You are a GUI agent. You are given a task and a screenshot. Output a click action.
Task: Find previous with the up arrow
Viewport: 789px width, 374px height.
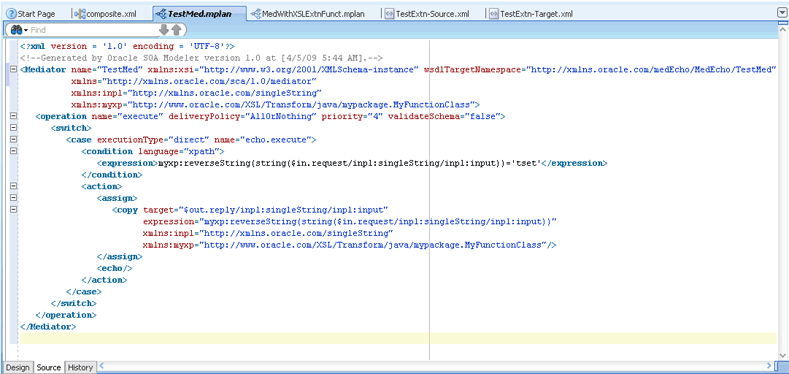[x=176, y=30]
